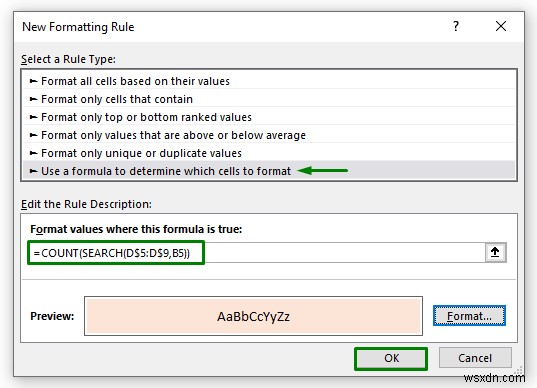Click 'Format values where this formula is true:' label
537x388 pixels.
click(136, 229)
